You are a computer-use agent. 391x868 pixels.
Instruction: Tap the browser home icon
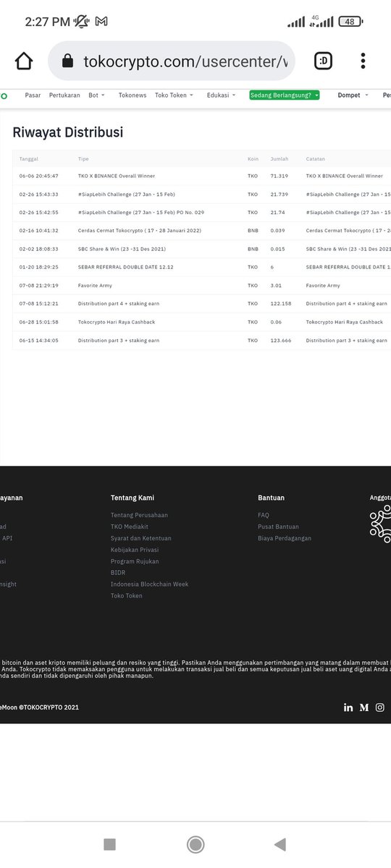24,61
